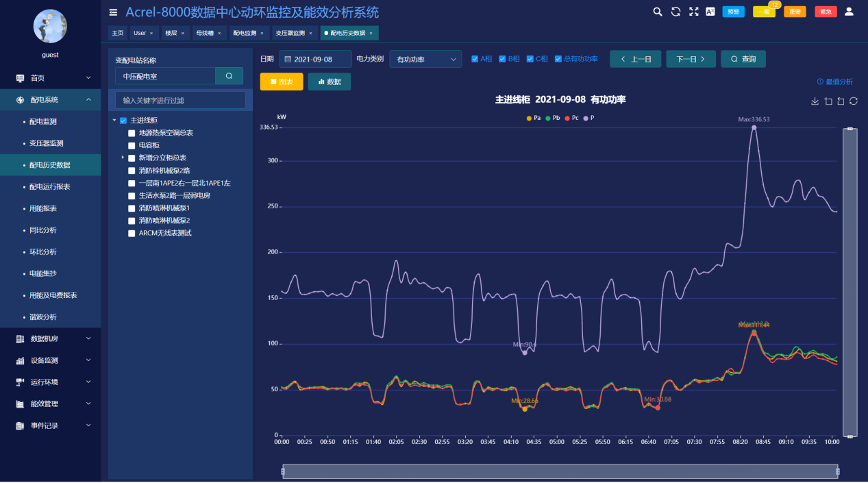Screen dimensions: 868x483
Task: Collapse the sidebar with the hamburger icon
Action: coord(112,12)
